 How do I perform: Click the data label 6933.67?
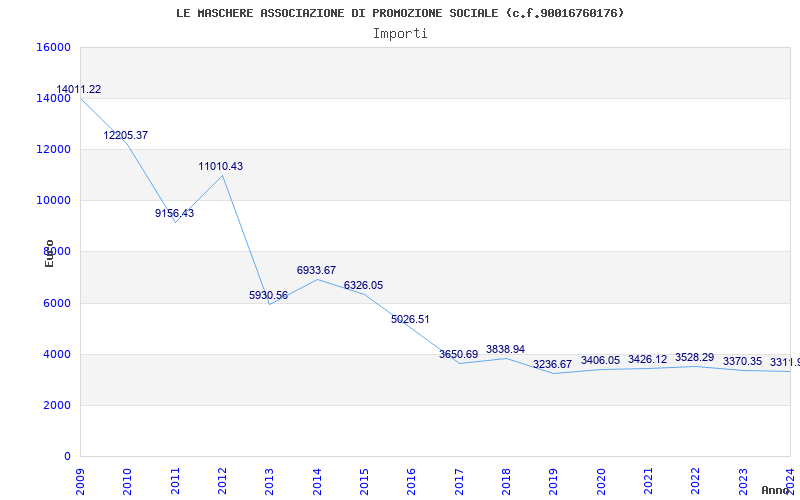(316, 270)
